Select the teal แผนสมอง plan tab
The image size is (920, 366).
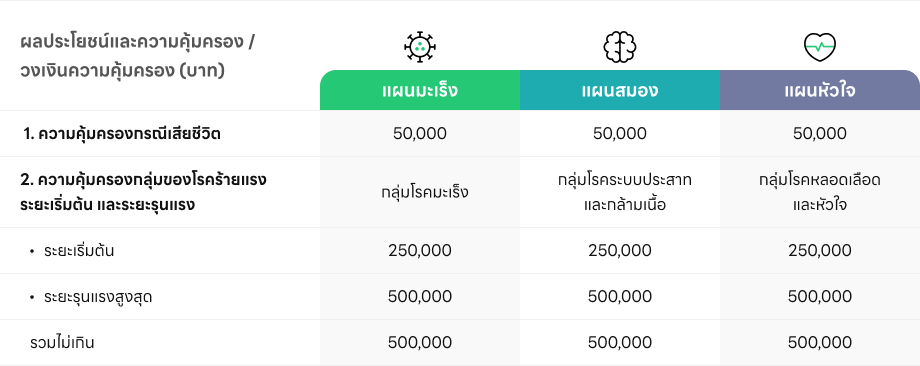click(620, 90)
